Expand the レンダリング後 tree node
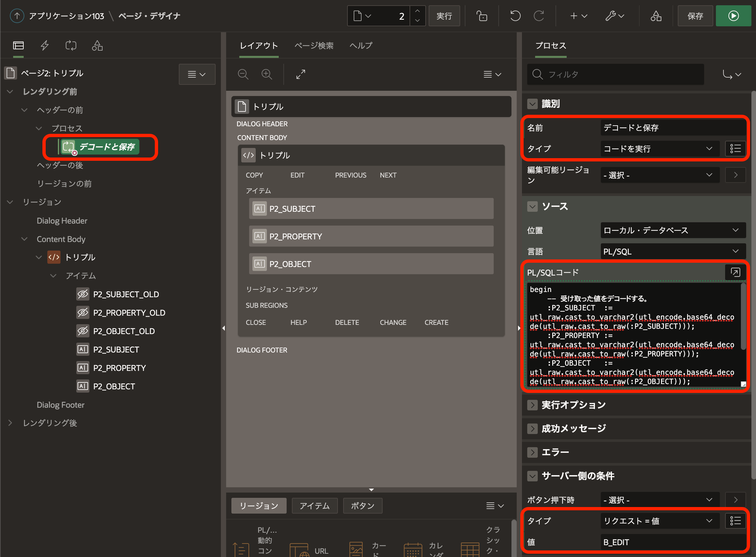The height and width of the screenshot is (557, 756). [x=10, y=423]
